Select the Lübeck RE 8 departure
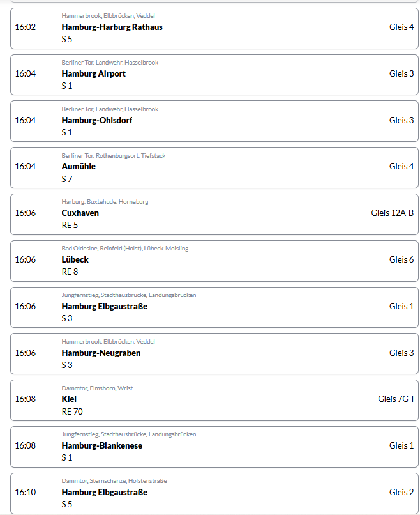The height and width of the screenshot is (515, 420). pos(214,260)
